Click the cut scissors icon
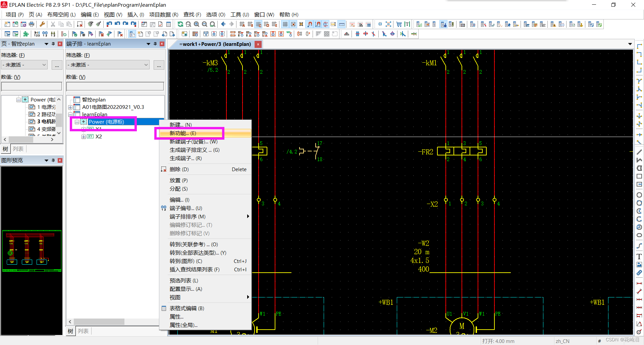This screenshot has width=644, height=345. (x=53, y=24)
